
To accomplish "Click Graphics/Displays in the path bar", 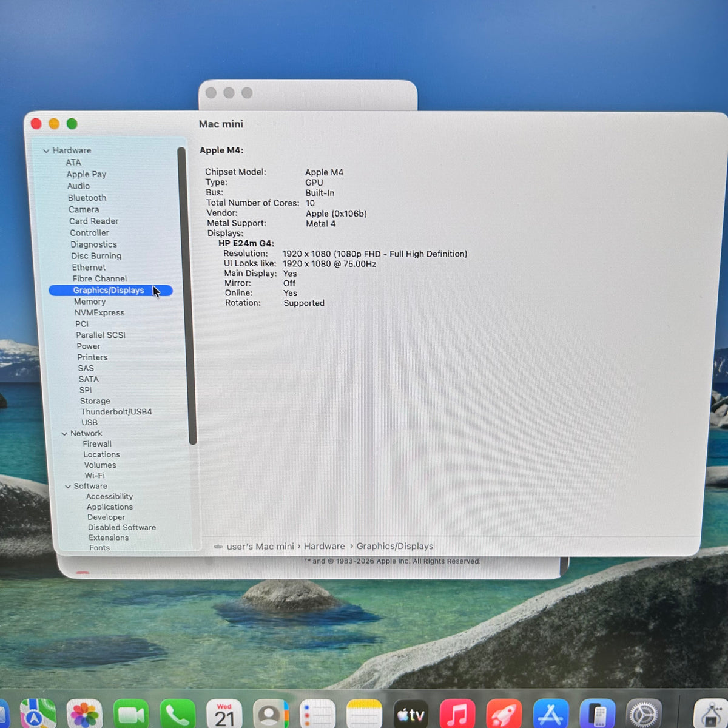I will coord(395,547).
